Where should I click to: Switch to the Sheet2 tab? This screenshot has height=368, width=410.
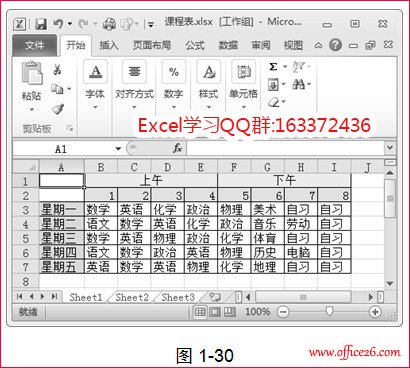132,297
